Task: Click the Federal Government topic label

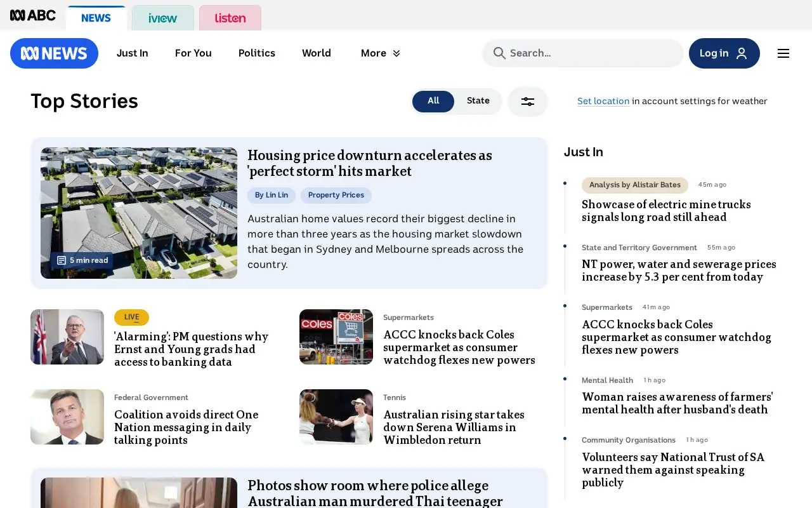Action: [x=151, y=398]
